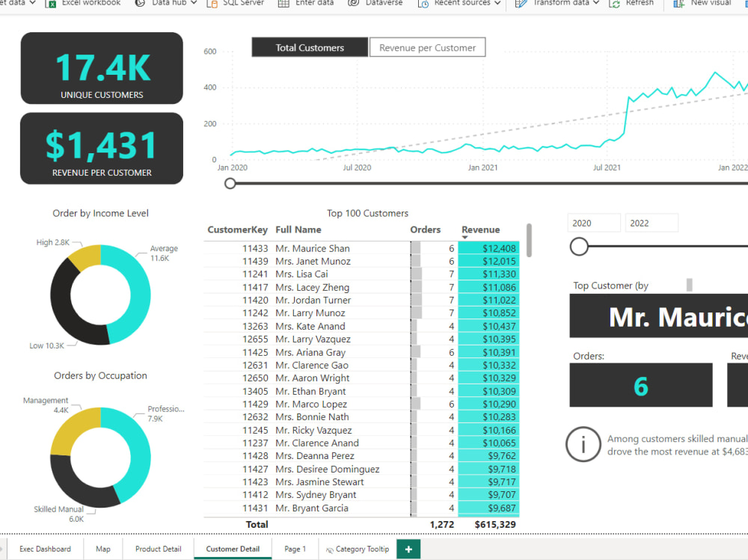Click the Transform data icon
748x560 pixels.
click(521, 3)
